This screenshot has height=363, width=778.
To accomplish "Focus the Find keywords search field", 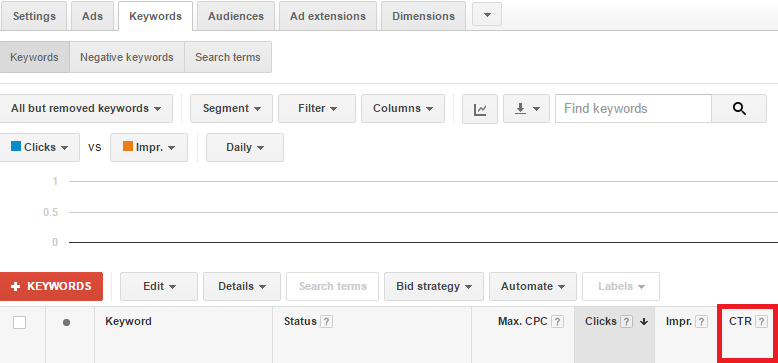I will [633, 109].
